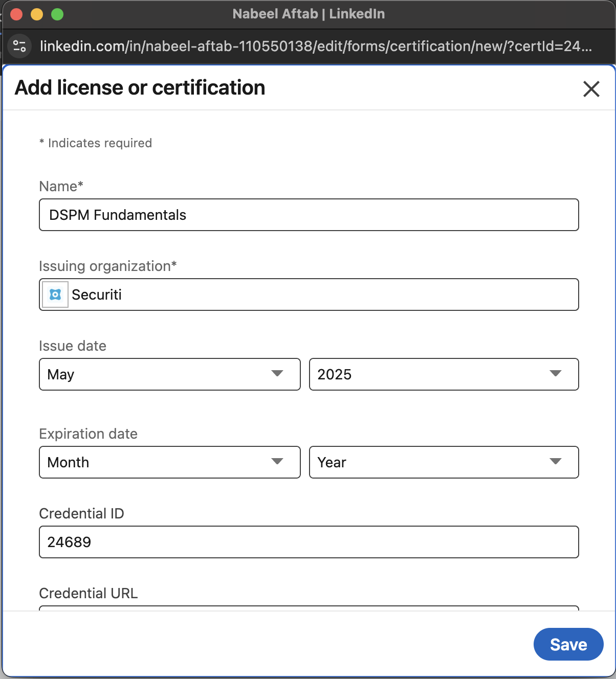Viewport: 616px width, 679px height.
Task: Edit the Credential ID field with 24689
Action: coord(309,542)
